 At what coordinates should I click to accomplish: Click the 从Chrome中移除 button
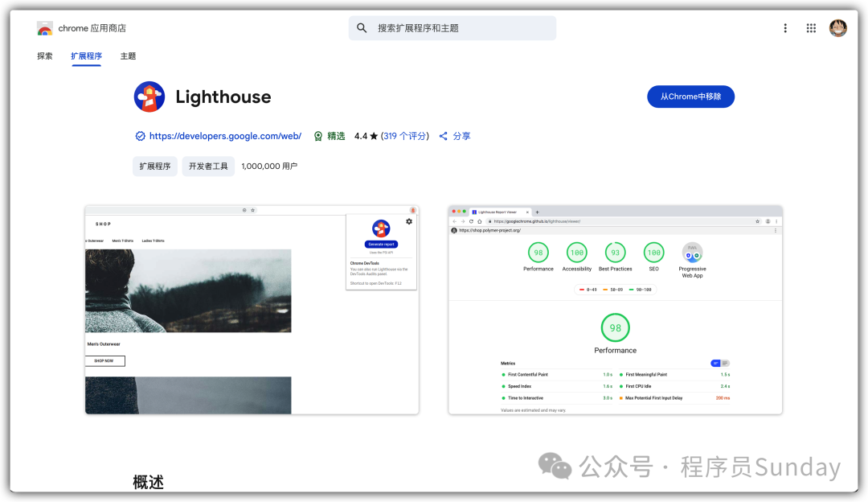point(690,97)
